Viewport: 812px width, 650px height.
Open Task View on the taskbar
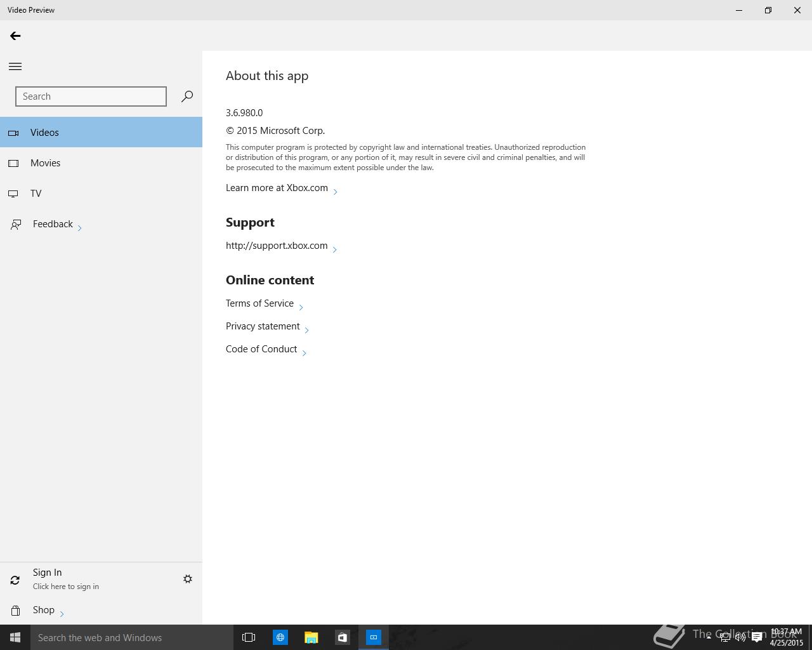[249, 637]
